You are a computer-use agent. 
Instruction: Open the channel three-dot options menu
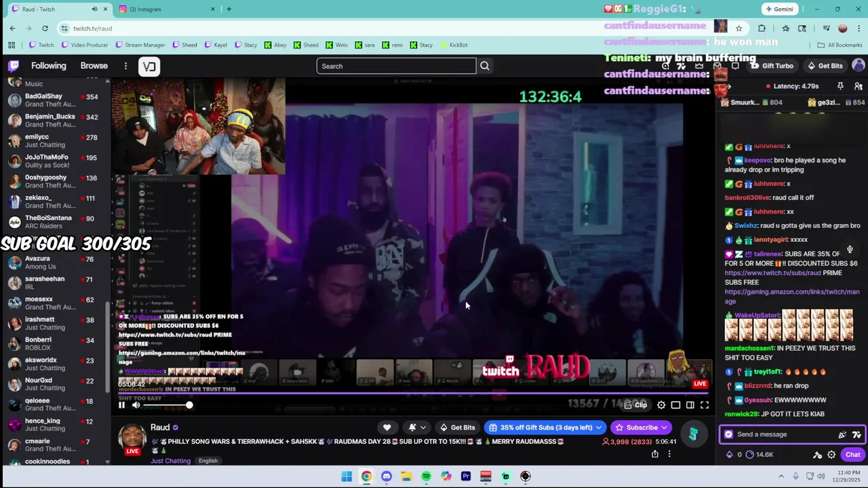[669, 454]
